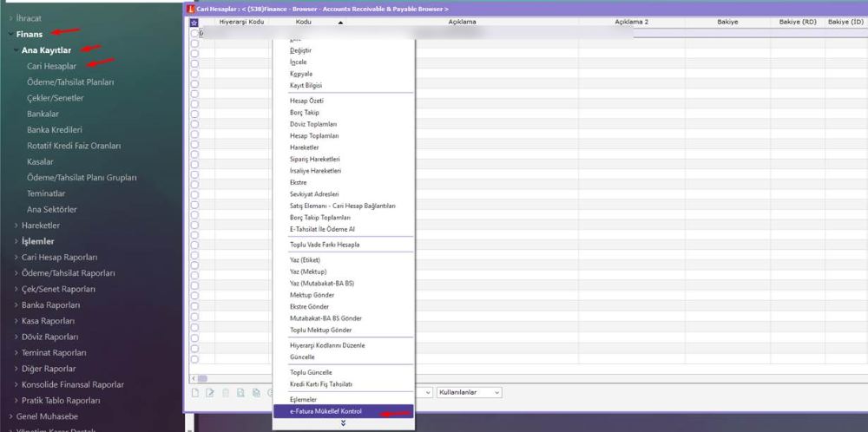Choose Yaz (Mutabakat-BA BS) menu entry
Image resolution: width=868 pixels, height=432 pixels.
(322, 283)
